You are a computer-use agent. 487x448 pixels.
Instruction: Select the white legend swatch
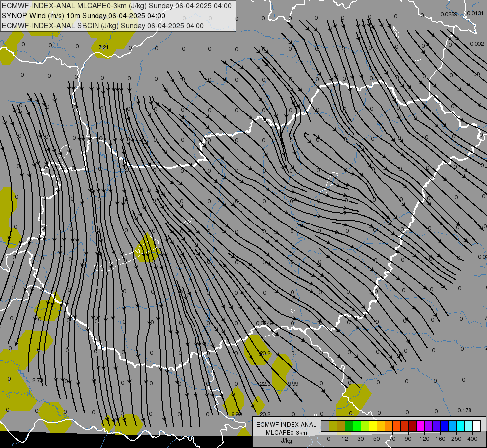pos(476,426)
